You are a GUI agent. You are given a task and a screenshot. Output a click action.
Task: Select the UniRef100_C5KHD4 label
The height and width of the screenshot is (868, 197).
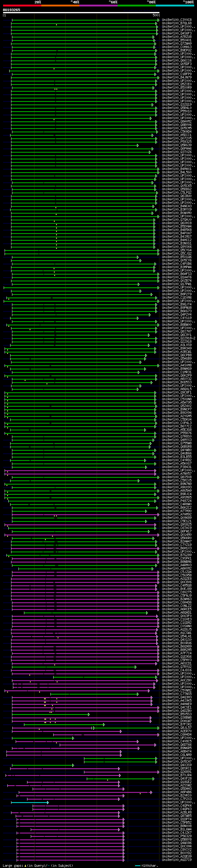[177, 132]
